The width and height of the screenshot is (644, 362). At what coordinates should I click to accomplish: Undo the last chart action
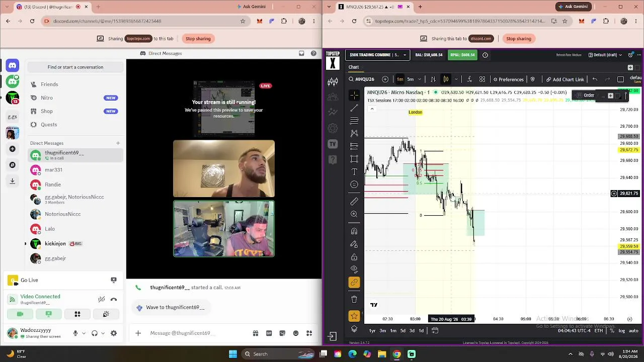tap(595, 79)
